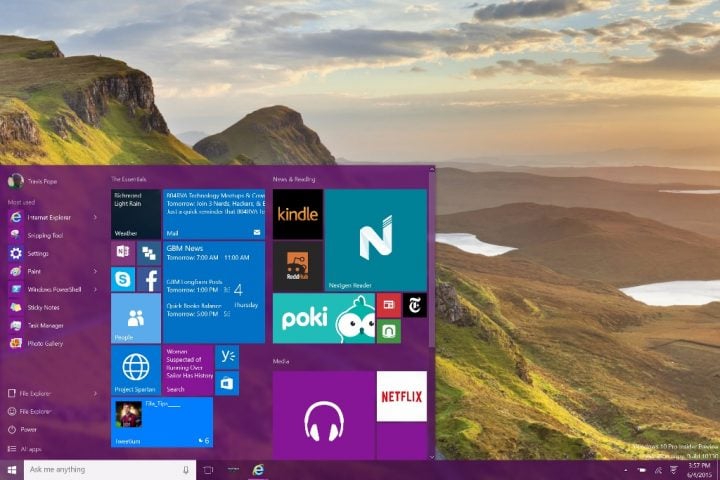Click the Media group heading
This screenshot has height=480, width=720.
pos(281,361)
